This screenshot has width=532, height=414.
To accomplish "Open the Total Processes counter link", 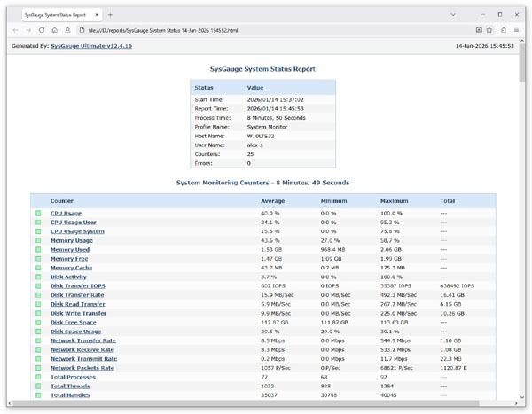I will coord(73,378).
